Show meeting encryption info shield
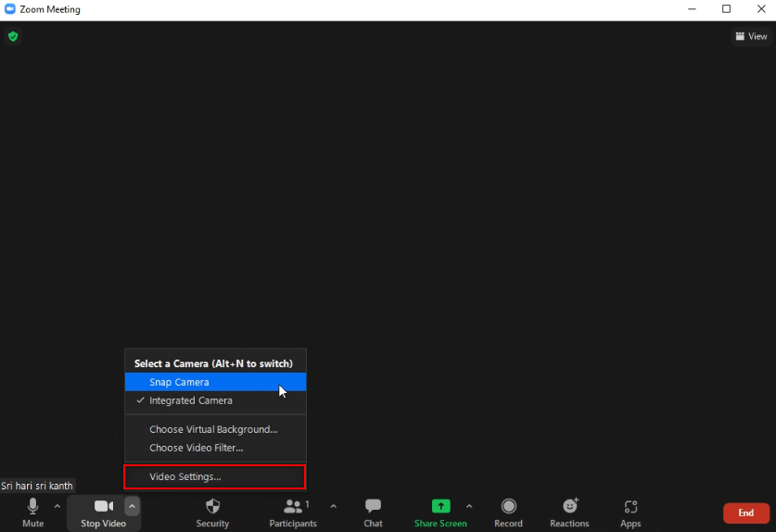This screenshot has width=776, height=532. [13, 36]
